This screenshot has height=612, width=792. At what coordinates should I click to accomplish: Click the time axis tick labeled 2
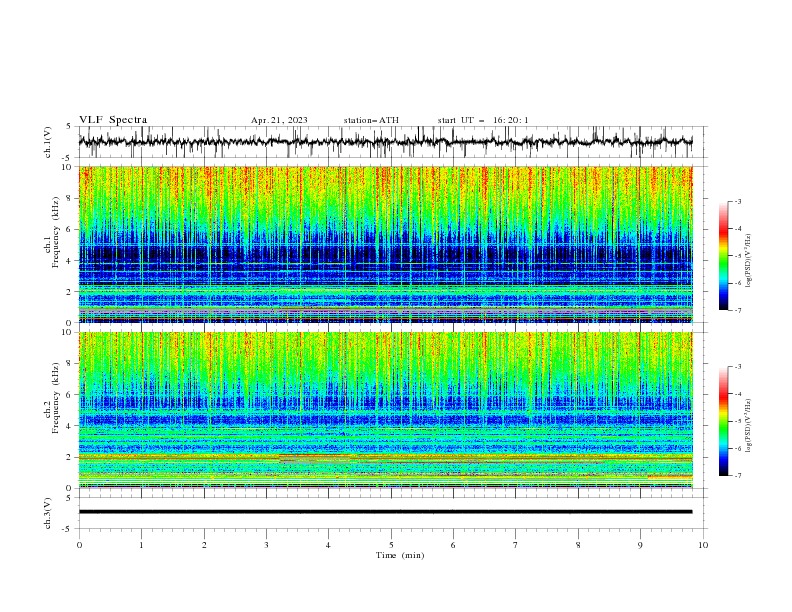204,545
